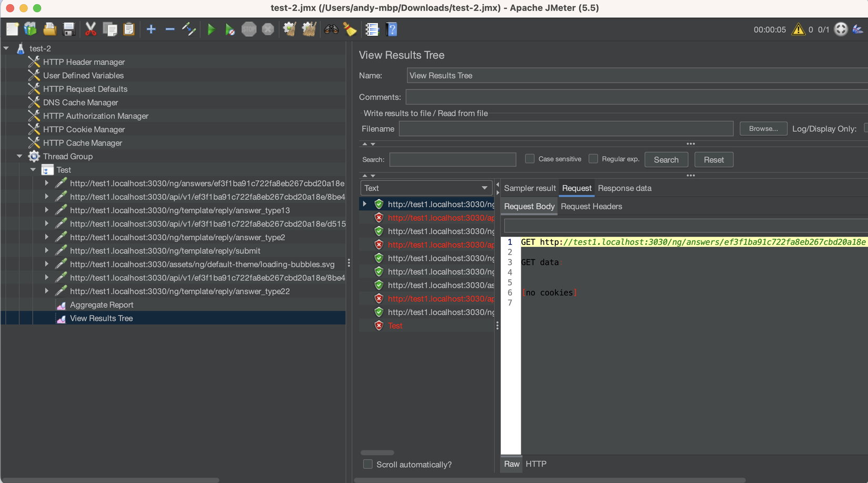Screen dimensions: 868x483
Task: Click the Search button
Action: [666, 159]
